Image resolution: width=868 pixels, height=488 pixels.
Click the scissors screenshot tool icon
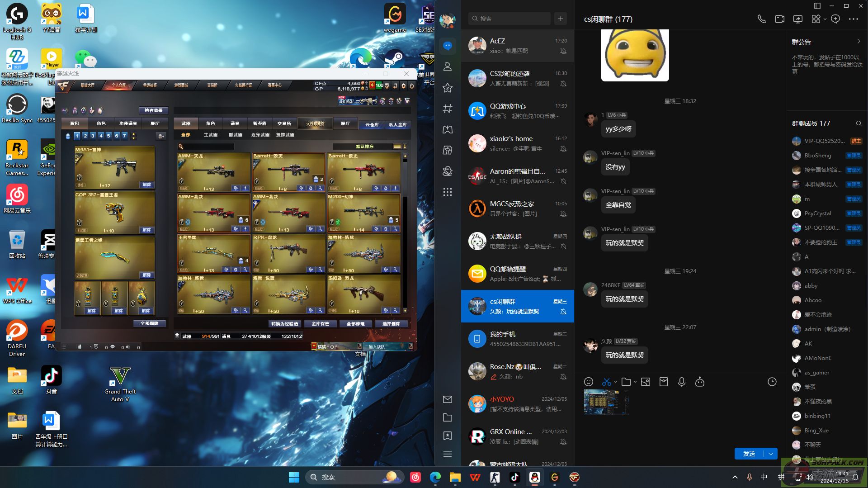pos(606,382)
